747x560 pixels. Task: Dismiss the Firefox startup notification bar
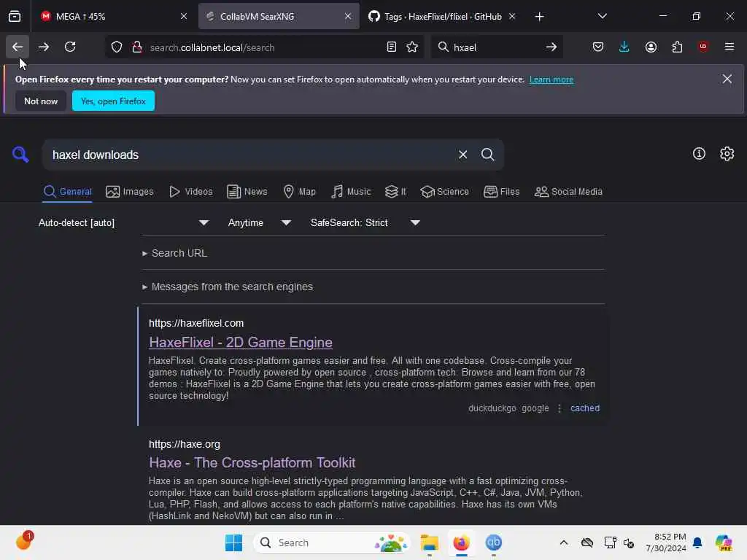tap(727, 79)
